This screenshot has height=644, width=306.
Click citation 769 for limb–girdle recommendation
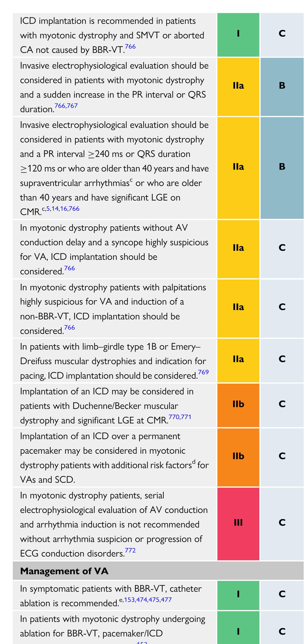click(x=203, y=372)
